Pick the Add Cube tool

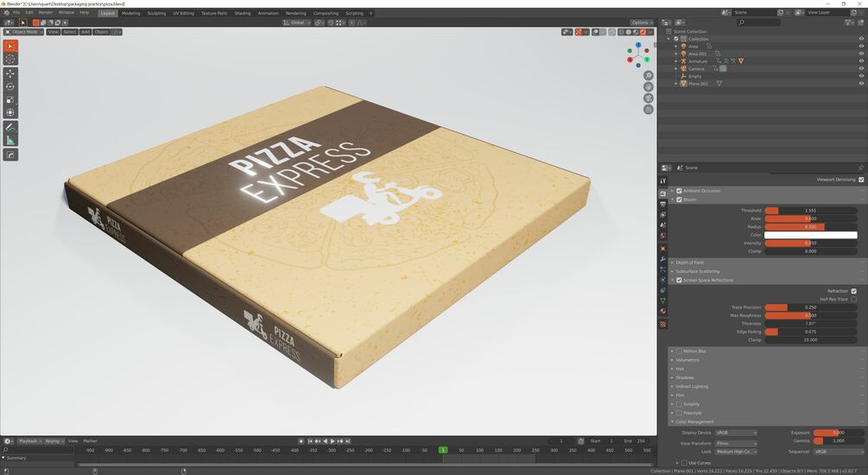tap(10, 155)
